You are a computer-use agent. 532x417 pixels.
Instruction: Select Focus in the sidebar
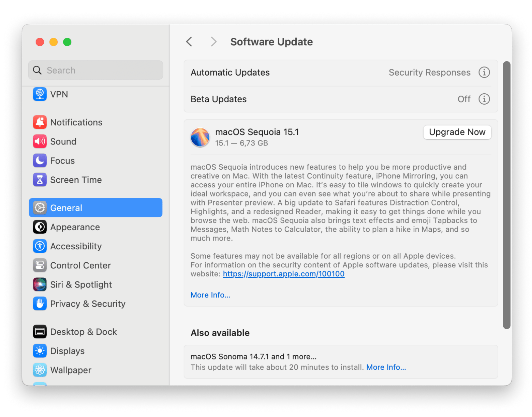(95, 160)
